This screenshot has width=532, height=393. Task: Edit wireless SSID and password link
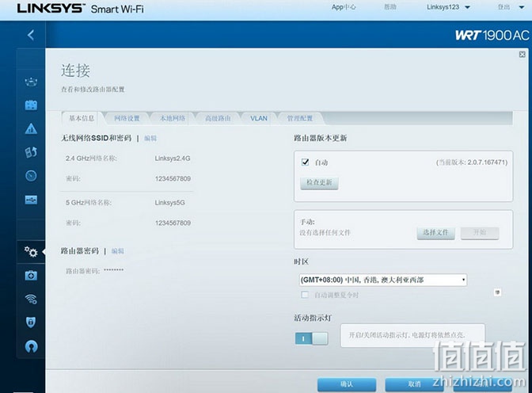(150, 138)
